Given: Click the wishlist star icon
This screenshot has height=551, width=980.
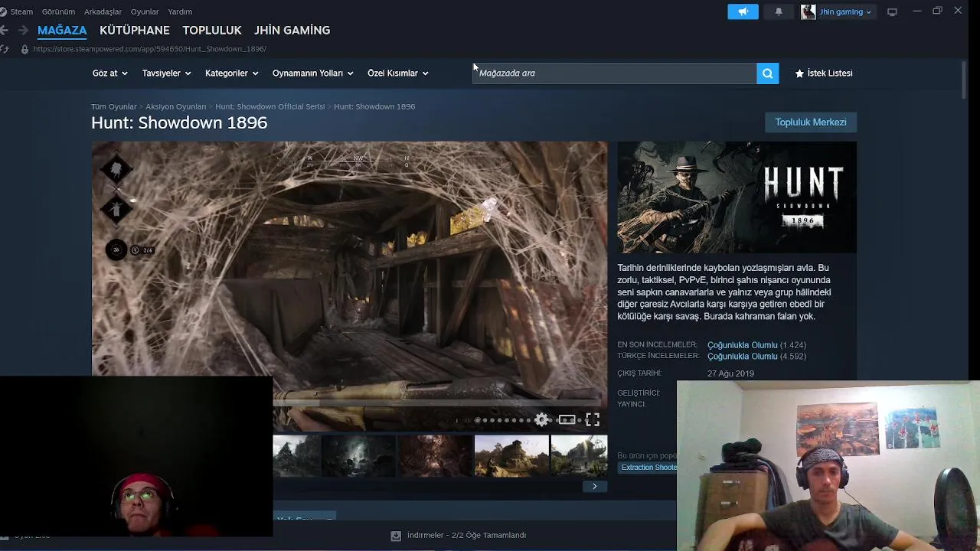Looking at the screenshot, I should tap(799, 73).
